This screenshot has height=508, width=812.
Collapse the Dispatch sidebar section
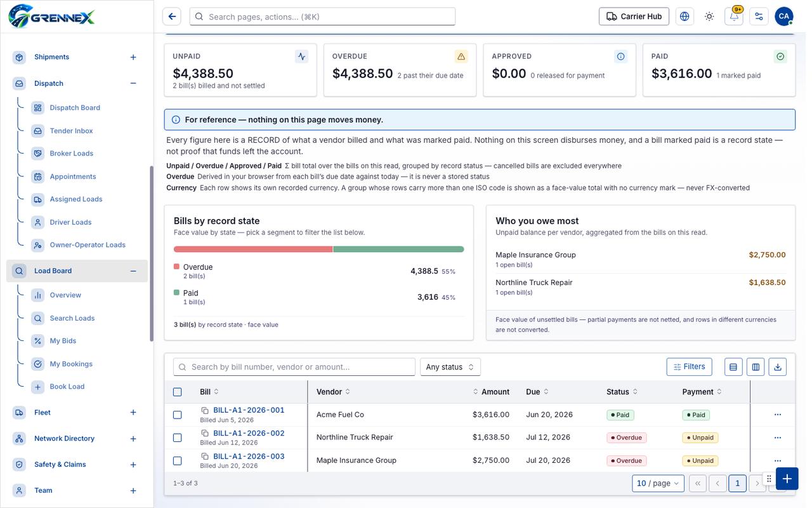[133, 83]
